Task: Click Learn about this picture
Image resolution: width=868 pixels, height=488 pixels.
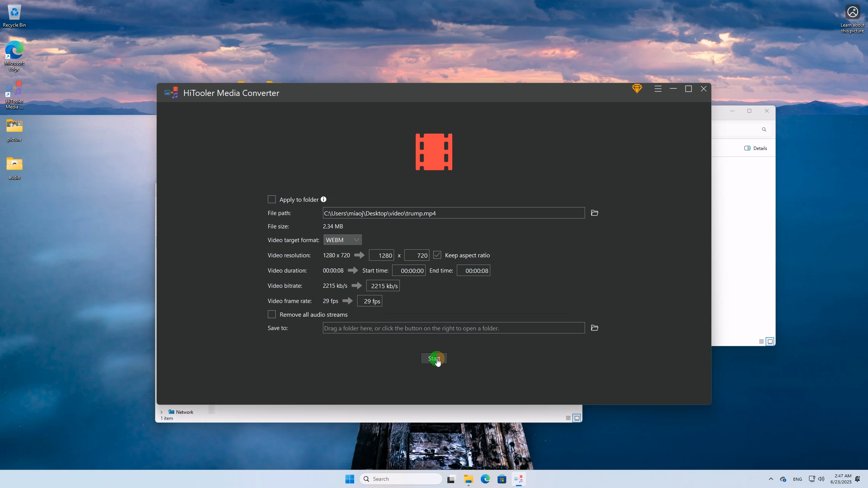Action: (x=852, y=11)
